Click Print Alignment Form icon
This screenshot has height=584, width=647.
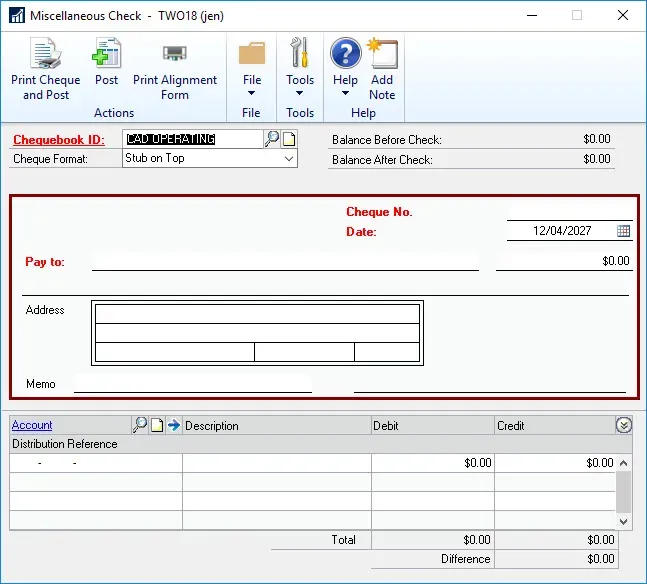pos(175,56)
